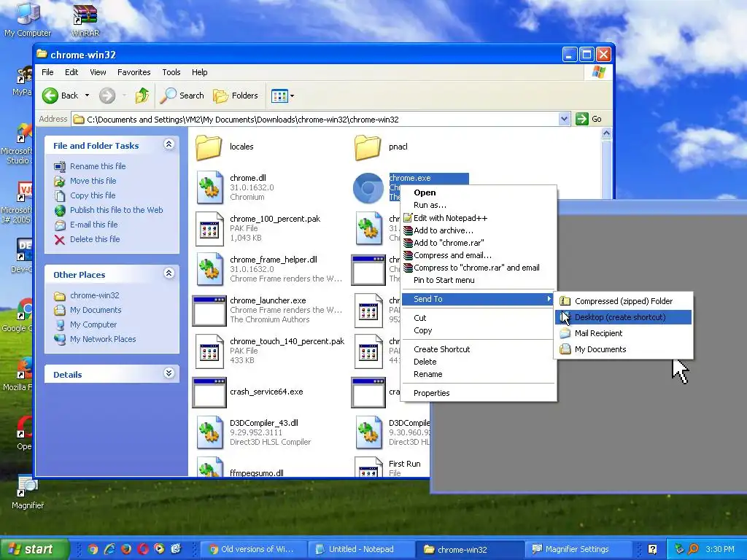Click Rename this file link
This screenshot has width=747, height=560.
(98, 166)
